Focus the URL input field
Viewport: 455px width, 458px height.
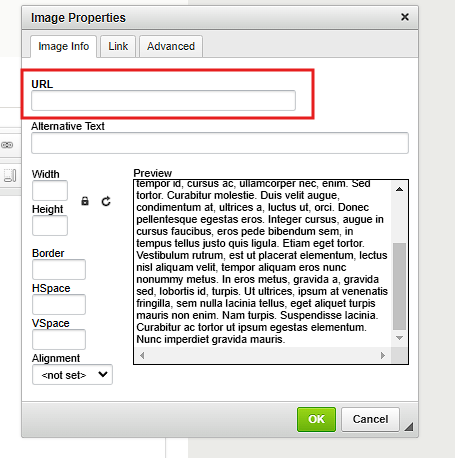(x=163, y=100)
